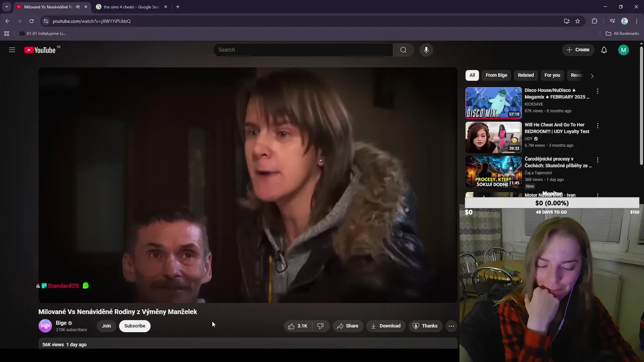Click '56K views 1 day ago' description text
The height and width of the screenshot is (362, 644).
click(64, 344)
